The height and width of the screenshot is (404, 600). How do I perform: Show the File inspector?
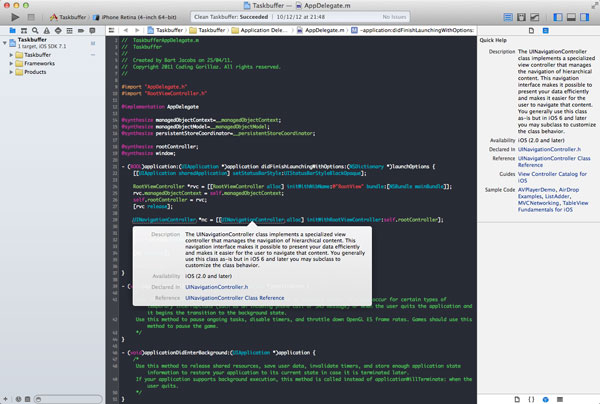[x=531, y=31]
